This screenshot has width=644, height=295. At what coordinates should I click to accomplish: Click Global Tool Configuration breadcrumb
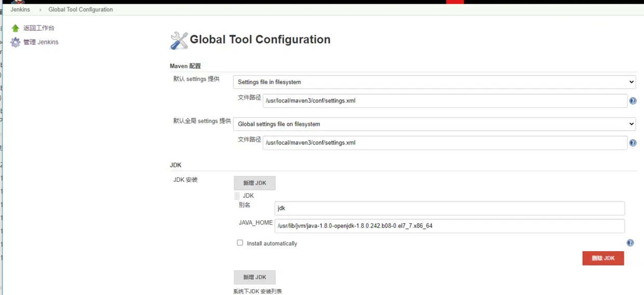pyautogui.click(x=81, y=9)
